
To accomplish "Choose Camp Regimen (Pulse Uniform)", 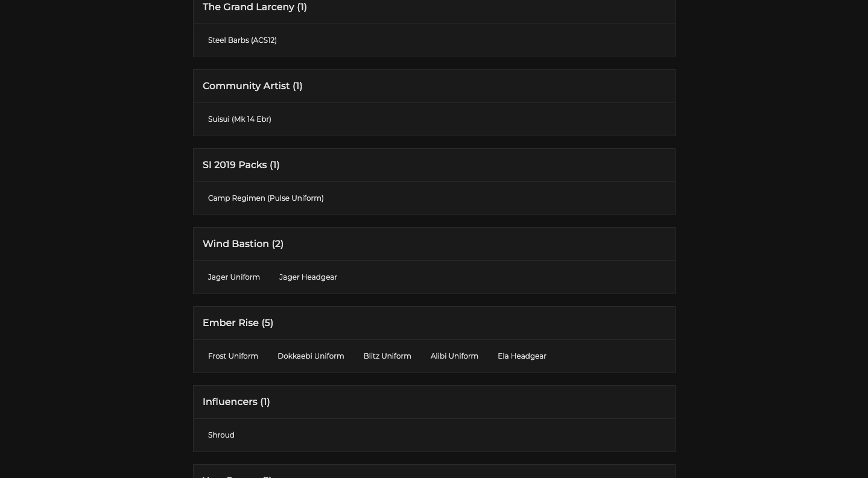I will pos(265,198).
